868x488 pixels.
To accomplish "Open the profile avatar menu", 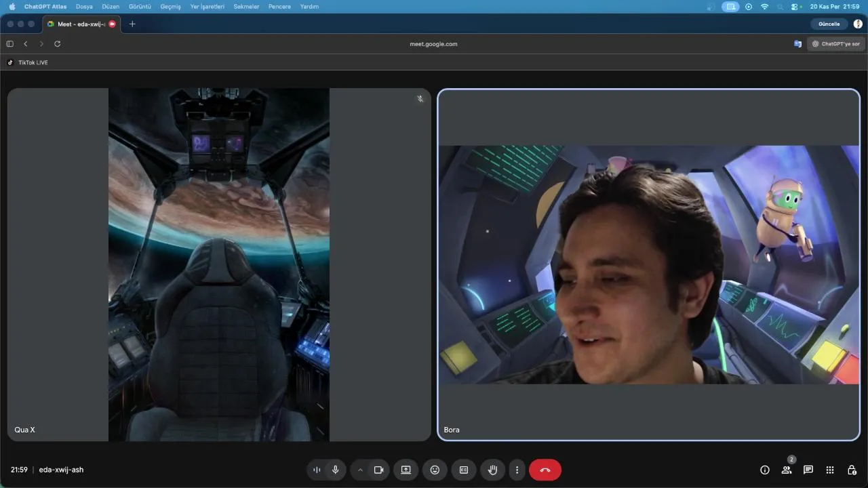I will point(858,24).
